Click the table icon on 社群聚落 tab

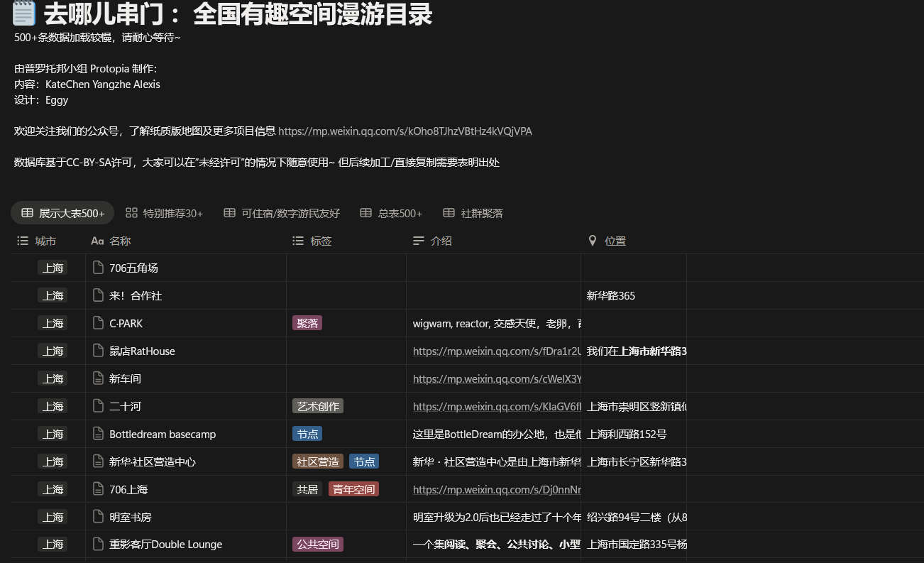[449, 213]
